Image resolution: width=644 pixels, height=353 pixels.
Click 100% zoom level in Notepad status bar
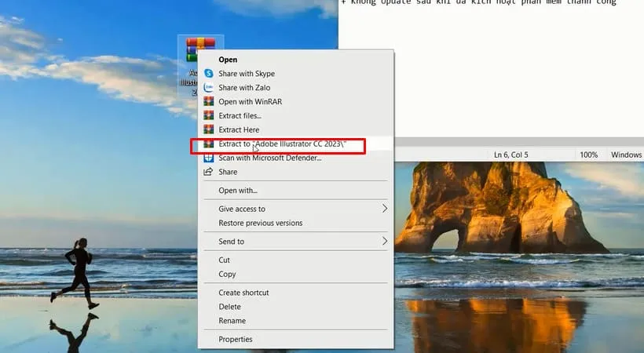coord(588,155)
